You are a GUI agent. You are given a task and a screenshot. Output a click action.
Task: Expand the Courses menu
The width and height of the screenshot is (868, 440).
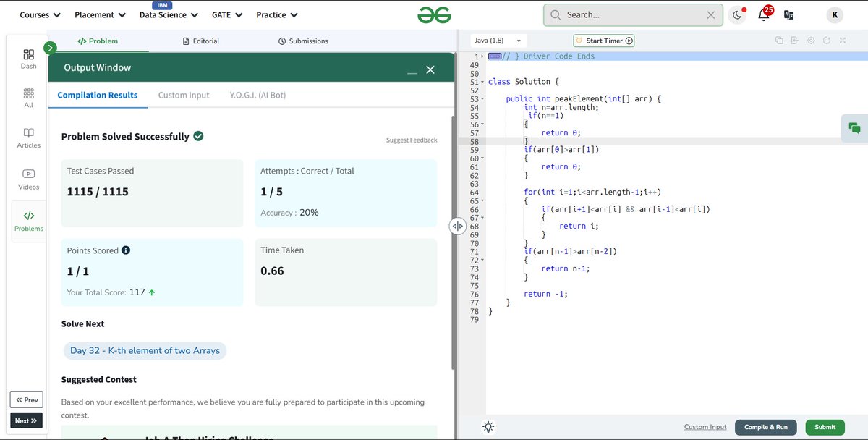40,14
